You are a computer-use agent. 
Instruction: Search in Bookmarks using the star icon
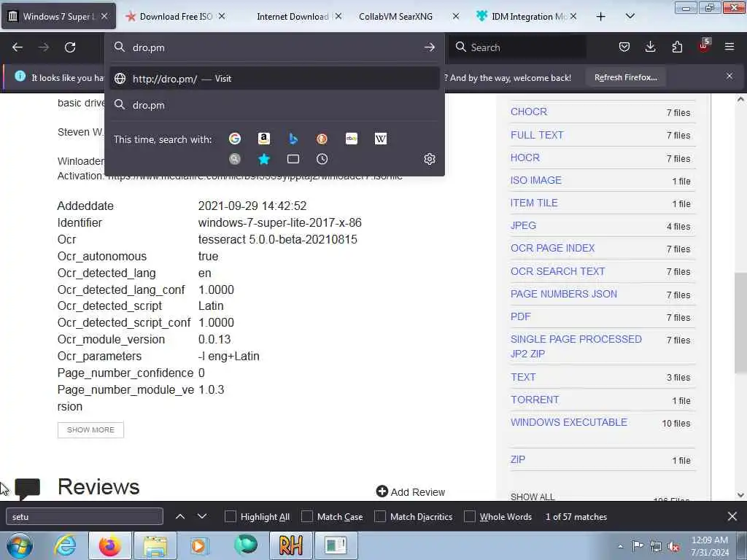[x=264, y=159]
